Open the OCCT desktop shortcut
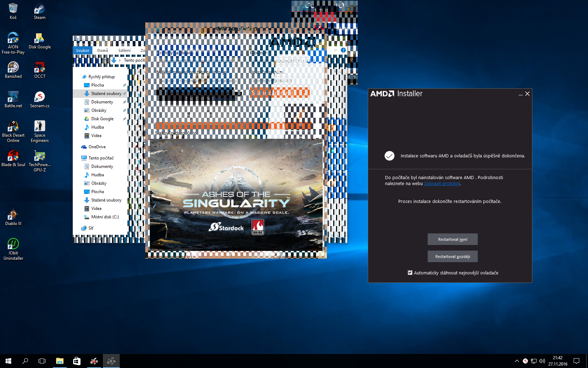This screenshot has width=588, height=368. (x=40, y=70)
